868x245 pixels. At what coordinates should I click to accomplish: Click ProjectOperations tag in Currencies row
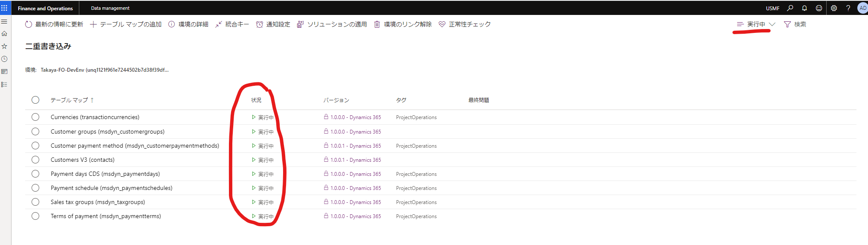(x=416, y=117)
